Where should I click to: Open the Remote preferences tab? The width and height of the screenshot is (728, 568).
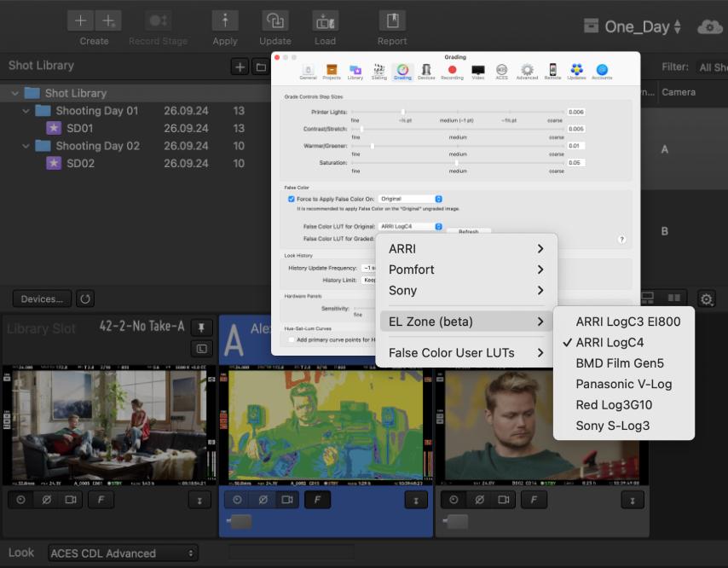tap(552, 72)
